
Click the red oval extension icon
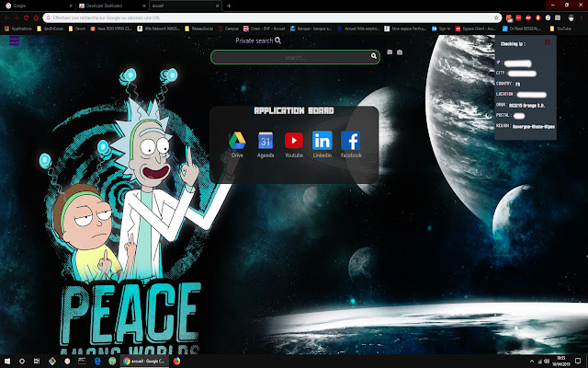pos(538,17)
